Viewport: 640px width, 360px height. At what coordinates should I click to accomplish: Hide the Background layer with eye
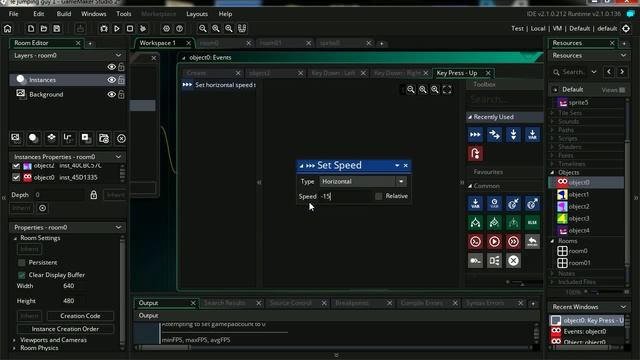point(111,94)
